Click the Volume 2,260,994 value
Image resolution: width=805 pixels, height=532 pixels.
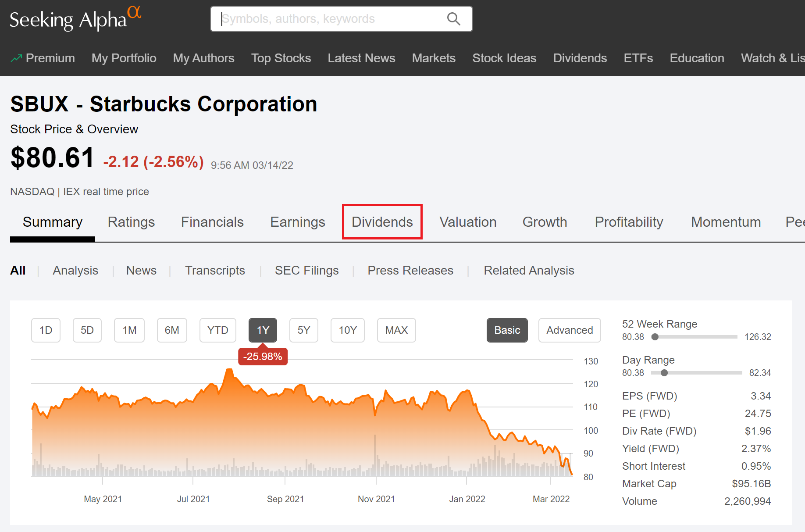pos(748,501)
